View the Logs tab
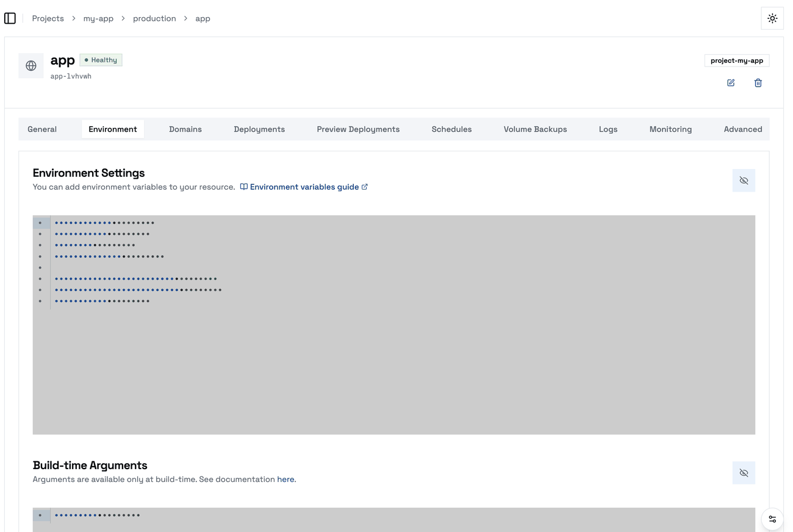This screenshot has height=532, width=793. pyautogui.click(x=608, y=129)
